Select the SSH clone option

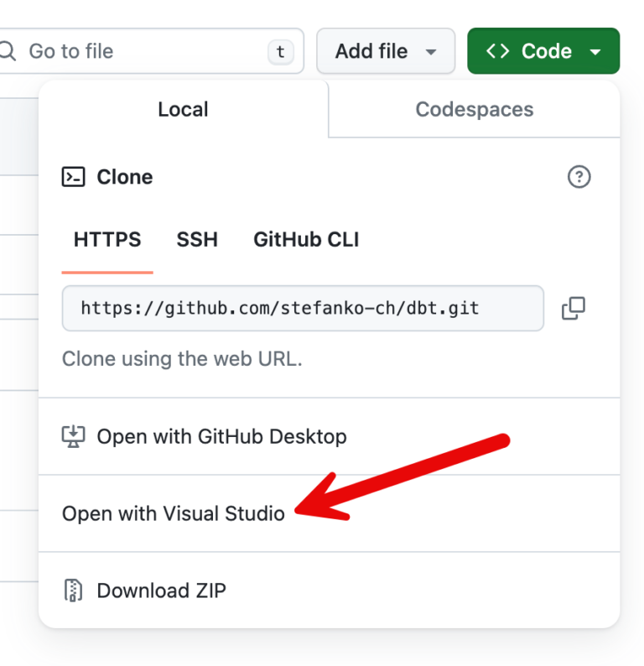click(x=197, y=240)
